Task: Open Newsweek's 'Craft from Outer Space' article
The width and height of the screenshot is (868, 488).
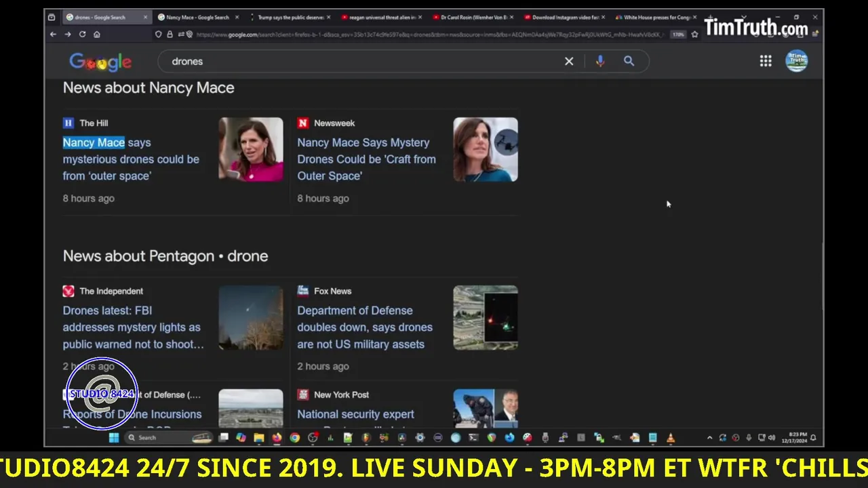Action: pyautogui.click(x=366, y=159)
